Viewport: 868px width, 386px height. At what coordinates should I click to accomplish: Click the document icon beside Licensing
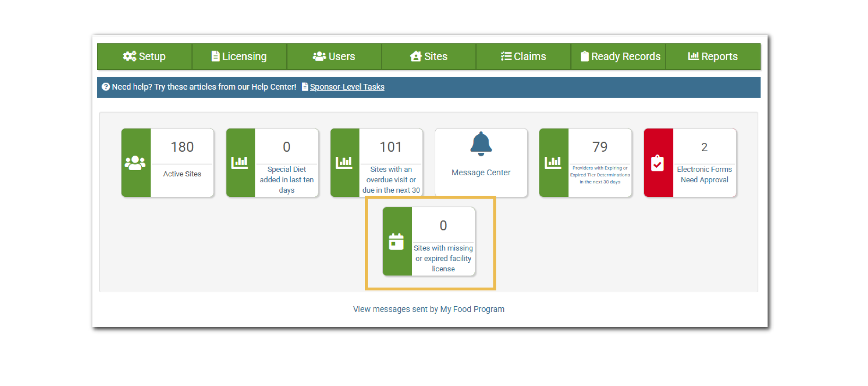[216, 56]
